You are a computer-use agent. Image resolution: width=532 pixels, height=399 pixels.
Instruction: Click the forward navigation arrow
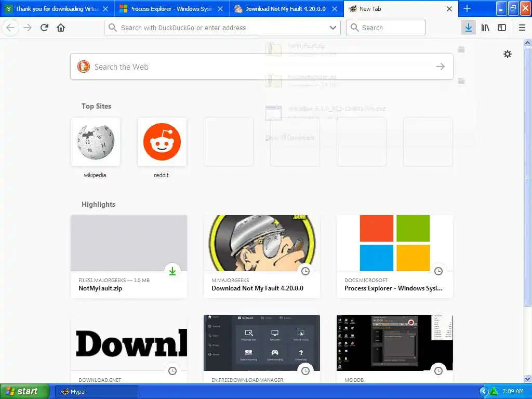coord(28,28)
